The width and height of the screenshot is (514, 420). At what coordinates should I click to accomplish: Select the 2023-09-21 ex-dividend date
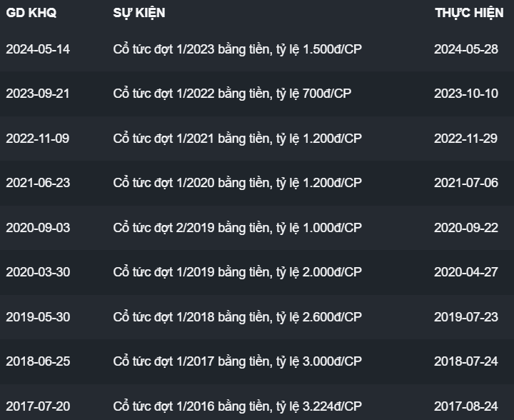38,94
